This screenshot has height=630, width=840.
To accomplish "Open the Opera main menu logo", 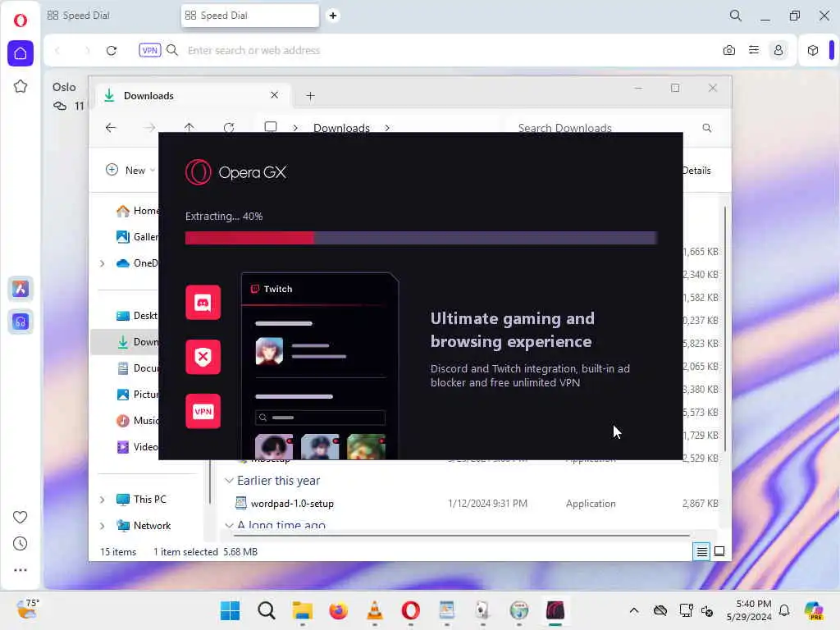I will (x=21, y=21).
